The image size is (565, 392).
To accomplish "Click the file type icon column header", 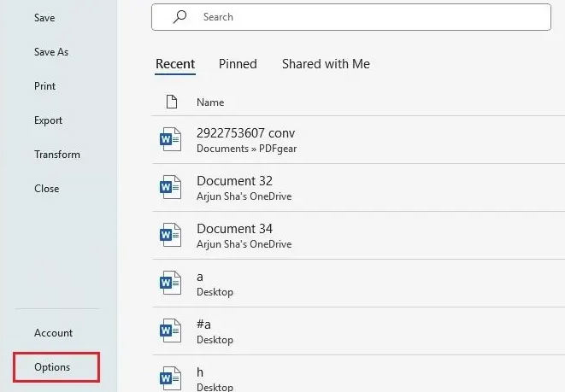I will [171, 102].
